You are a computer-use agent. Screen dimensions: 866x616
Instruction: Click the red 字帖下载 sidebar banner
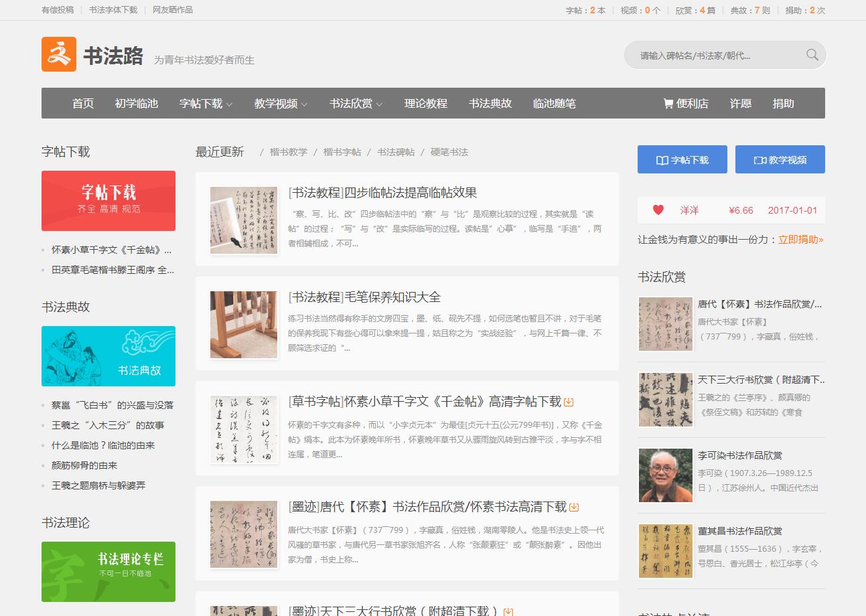pyautogui.click(x=109, y=201)
